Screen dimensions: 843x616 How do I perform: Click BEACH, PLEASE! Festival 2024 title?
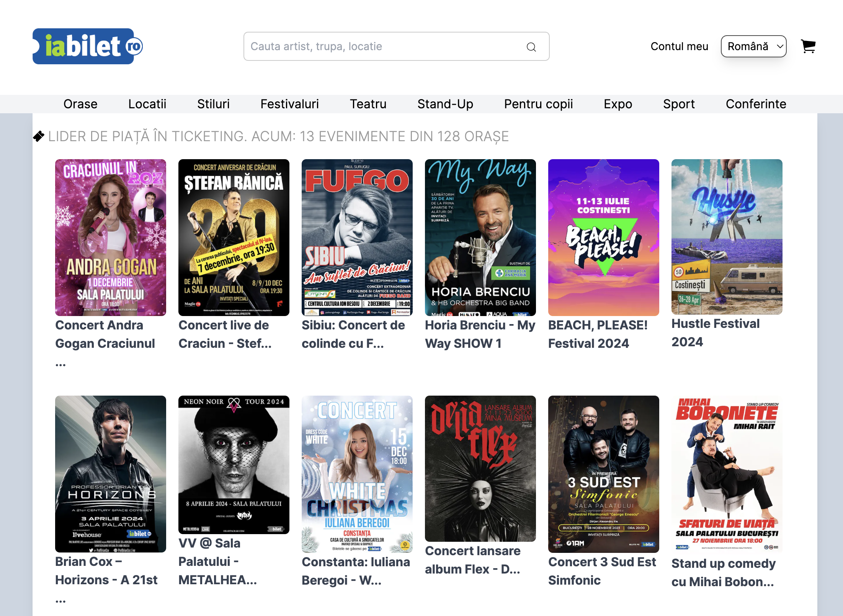(597, 334)
